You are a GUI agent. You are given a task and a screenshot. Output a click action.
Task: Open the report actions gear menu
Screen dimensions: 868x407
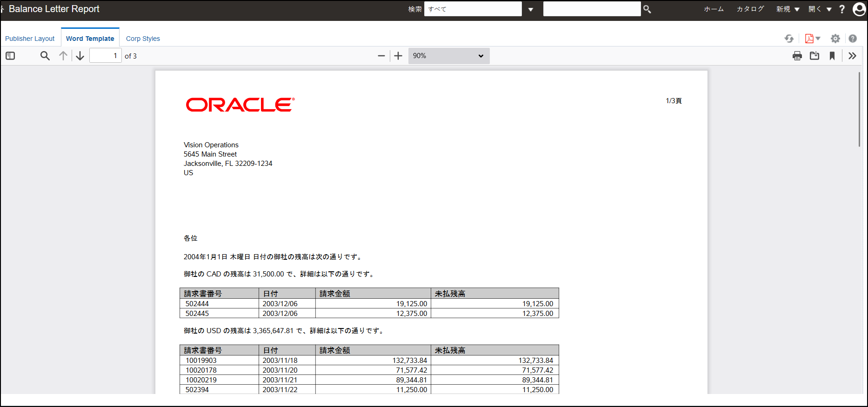(835, 39)
